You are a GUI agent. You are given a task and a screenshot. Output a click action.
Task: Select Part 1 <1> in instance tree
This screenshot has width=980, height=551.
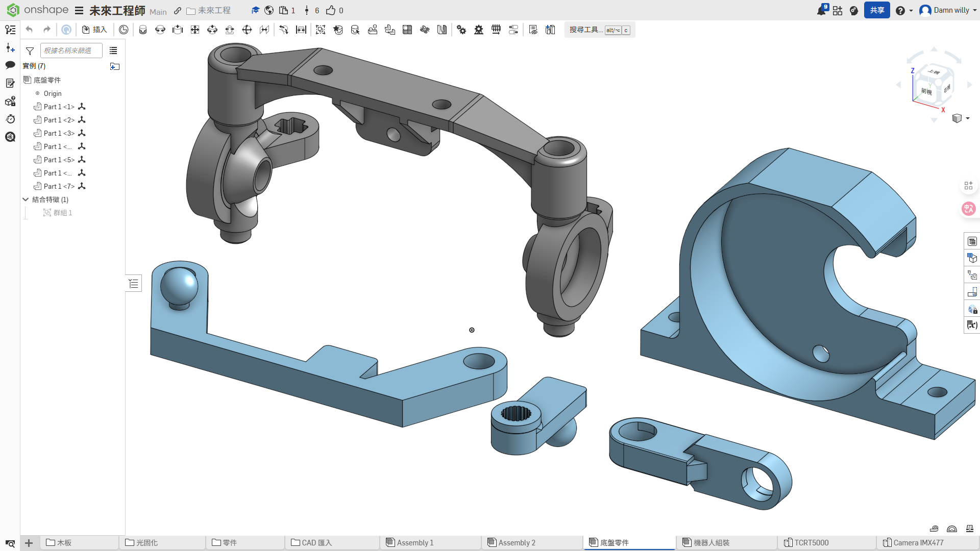[x=59, y=107]
